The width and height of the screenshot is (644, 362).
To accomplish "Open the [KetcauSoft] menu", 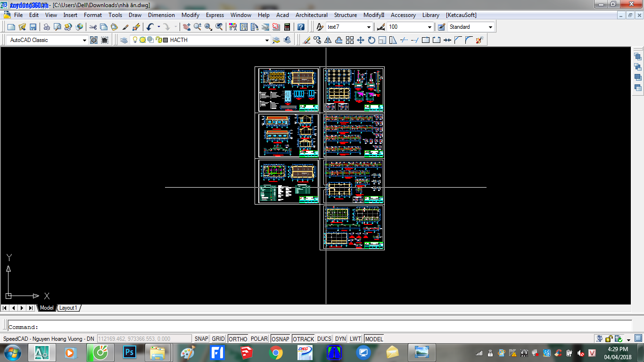I will click(x=461, y=15).
